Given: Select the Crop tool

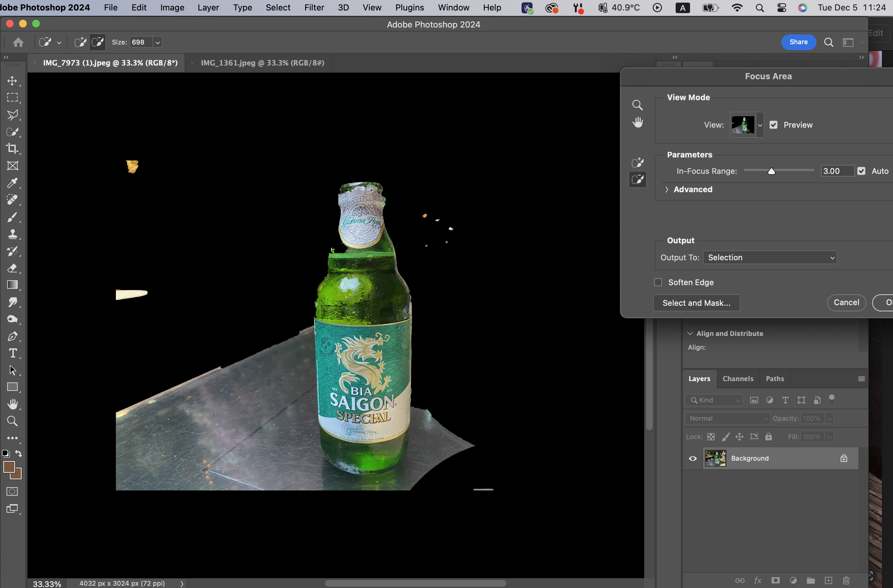Looking at the screenshot, I should pos(12,149).
